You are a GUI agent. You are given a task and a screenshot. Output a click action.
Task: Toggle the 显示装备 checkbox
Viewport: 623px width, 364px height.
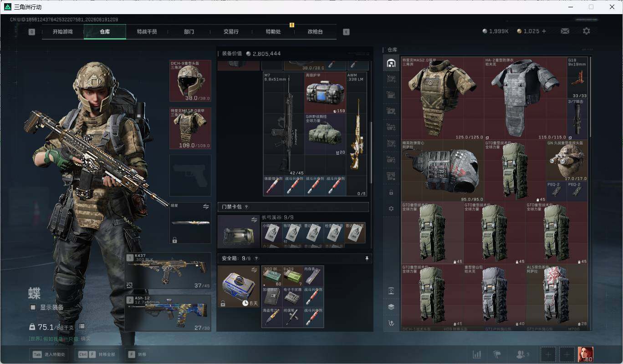pos(33,307)
